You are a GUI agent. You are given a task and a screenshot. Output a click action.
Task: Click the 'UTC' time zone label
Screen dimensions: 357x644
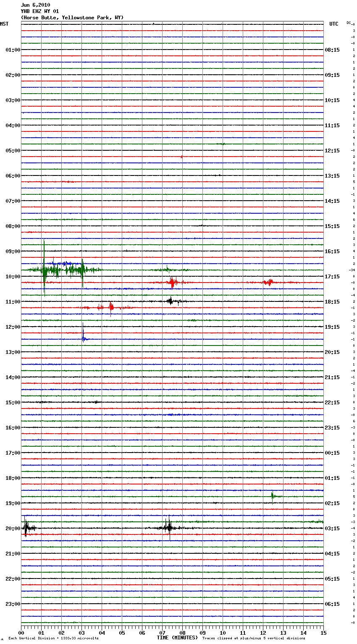point(334,24)
